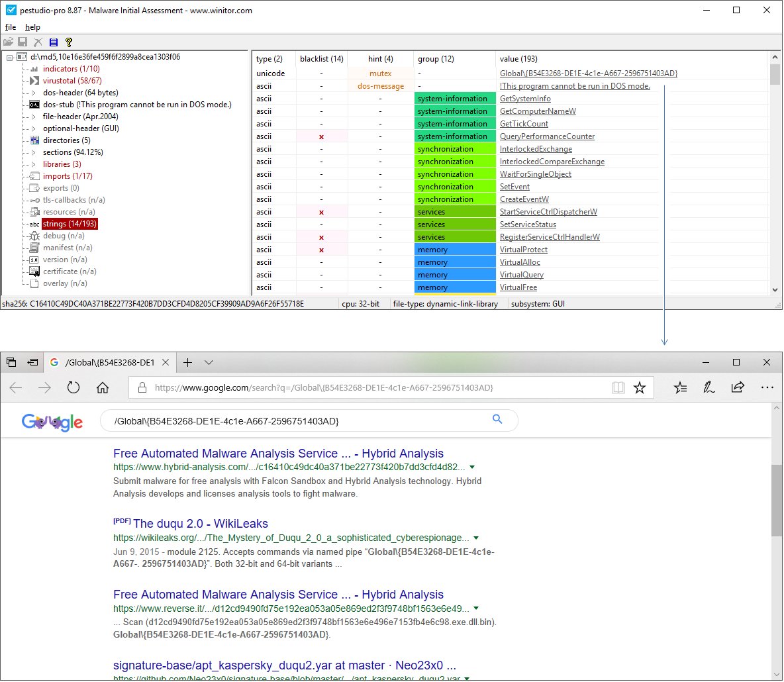This screenshot has width=784, height=682.
Task: Sort by the blacklist (14) column header
Action: point(322,59)
